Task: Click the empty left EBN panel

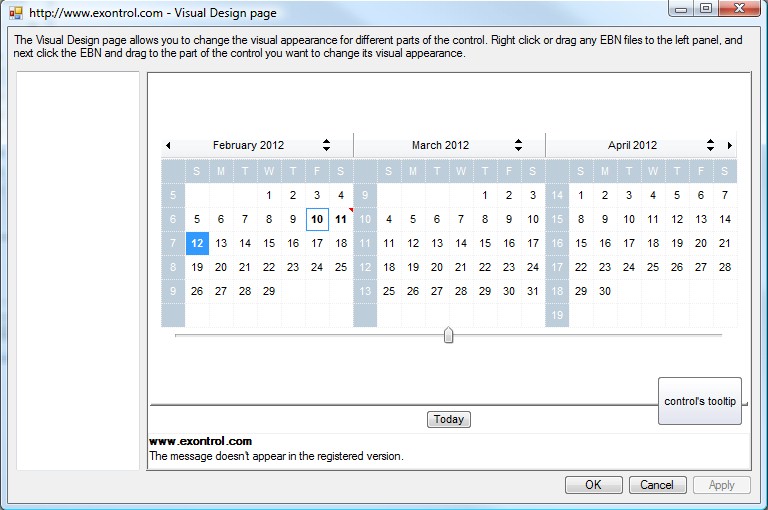Action: tap(78, 270)
